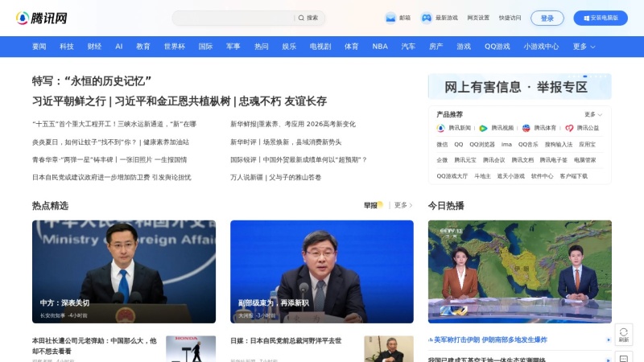The image size is (644, 362).
Task: Click the 腾讯会议 product link
Action: click(493, 160)
